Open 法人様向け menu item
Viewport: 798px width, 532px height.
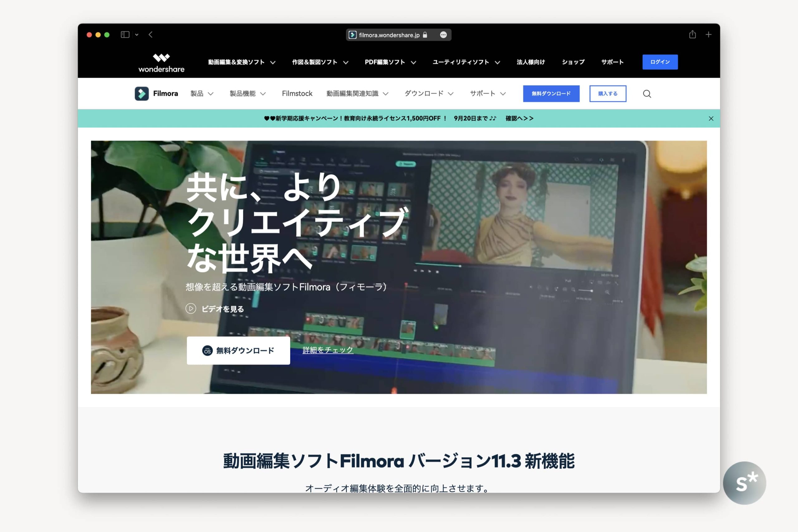[x=531, y=62]
